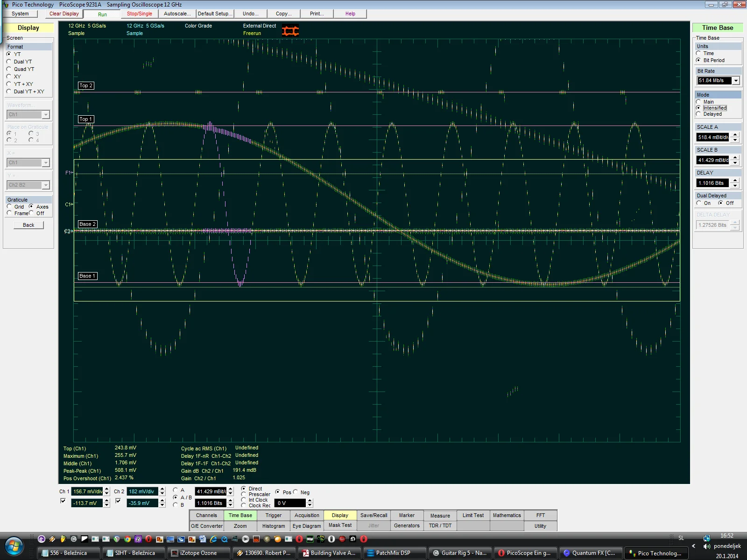Open the Y source Ch2 B2 dropdown
Screen dimensions: 747x560
[46, 185]
